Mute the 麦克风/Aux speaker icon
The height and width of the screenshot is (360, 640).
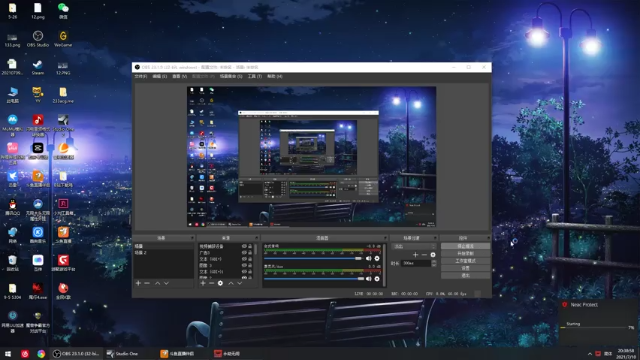pyautogui.click(x=369, y=279)
